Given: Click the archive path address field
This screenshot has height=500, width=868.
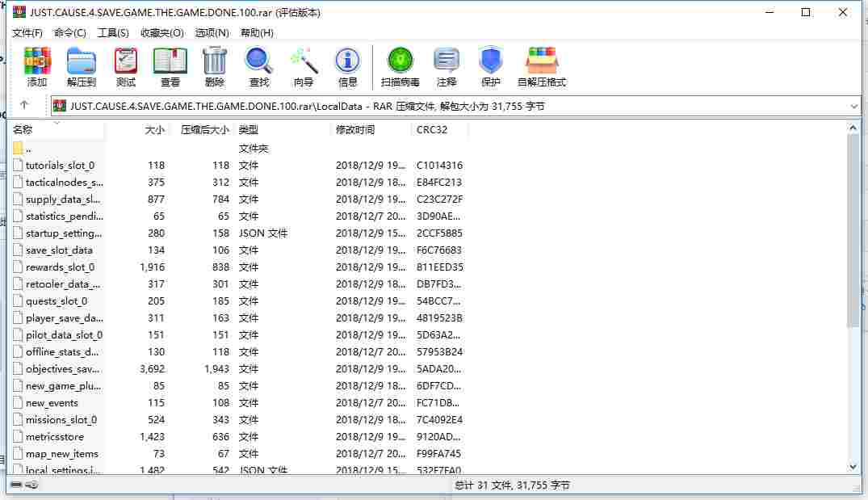Looking at the screenshot, I should tap(455, 106).
